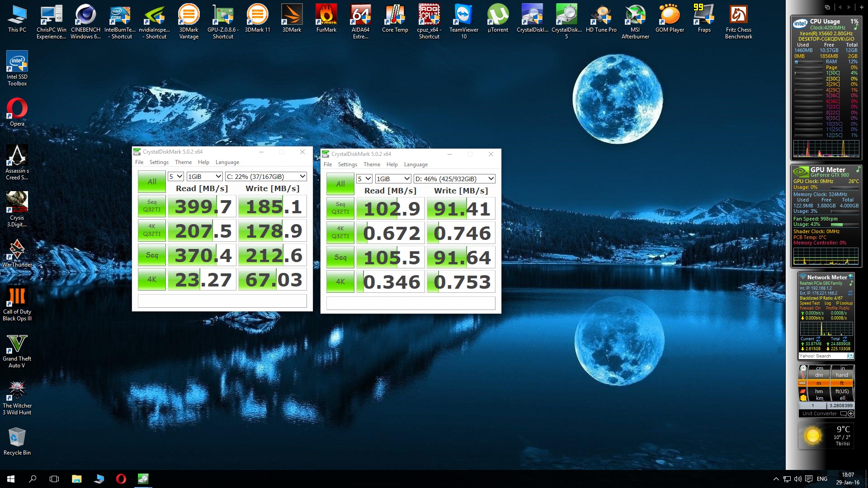
Task: Expand the 1GiB test size dropdown in D: window
Action: pyautogui.click(x=393, y=179)
